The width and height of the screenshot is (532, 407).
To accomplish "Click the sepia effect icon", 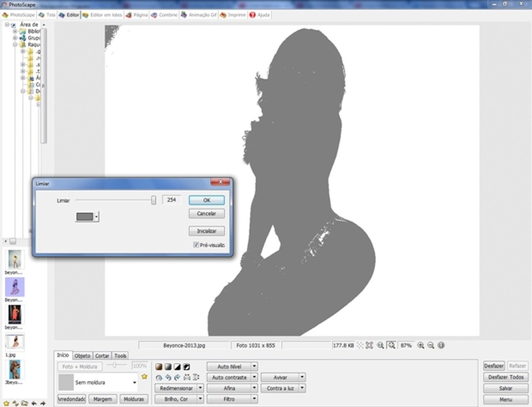I will point(159,367).
